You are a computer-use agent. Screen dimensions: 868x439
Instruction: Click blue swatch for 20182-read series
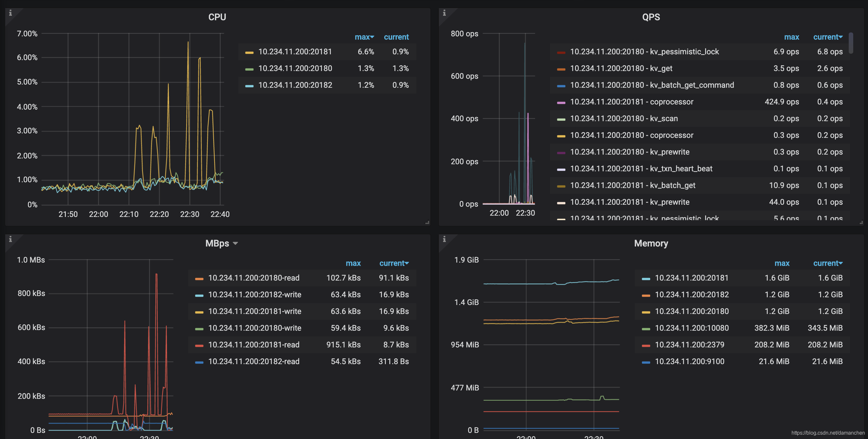[x=199, y=362]
